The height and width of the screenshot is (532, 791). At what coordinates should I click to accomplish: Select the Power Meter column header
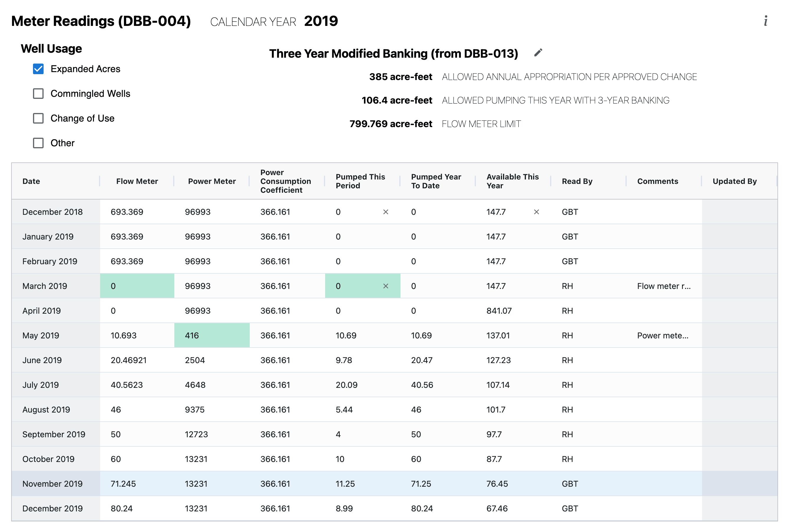(x=212, y=181)
